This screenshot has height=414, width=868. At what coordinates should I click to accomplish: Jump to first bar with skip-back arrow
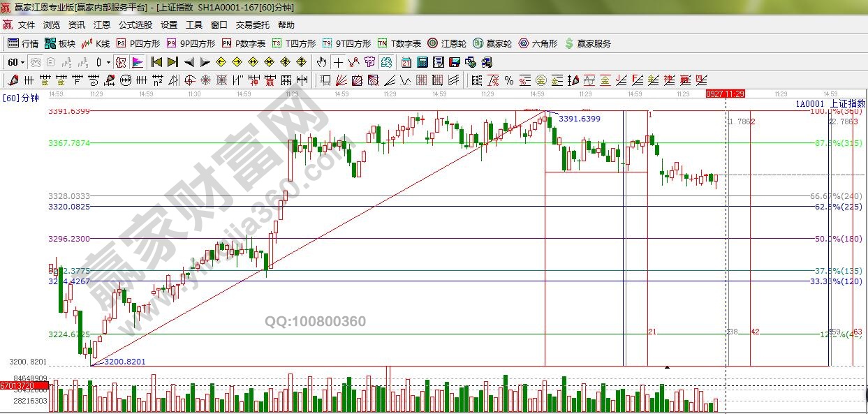click(156, 62)
